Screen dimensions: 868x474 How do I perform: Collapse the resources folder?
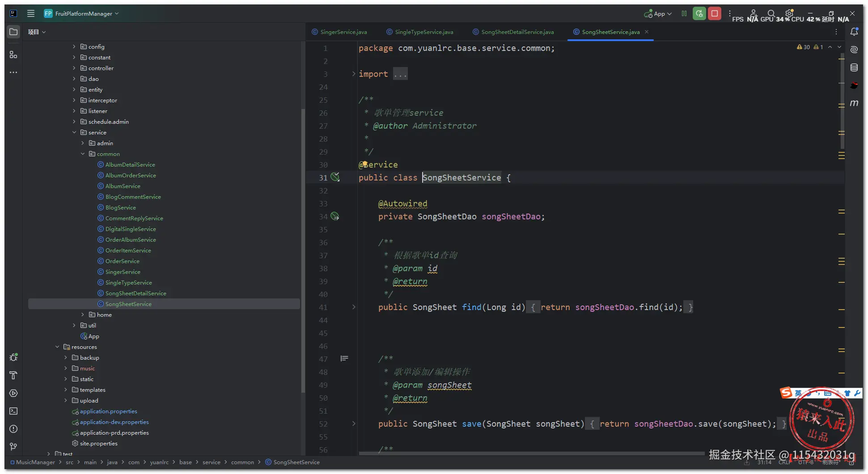click(57, 347)
